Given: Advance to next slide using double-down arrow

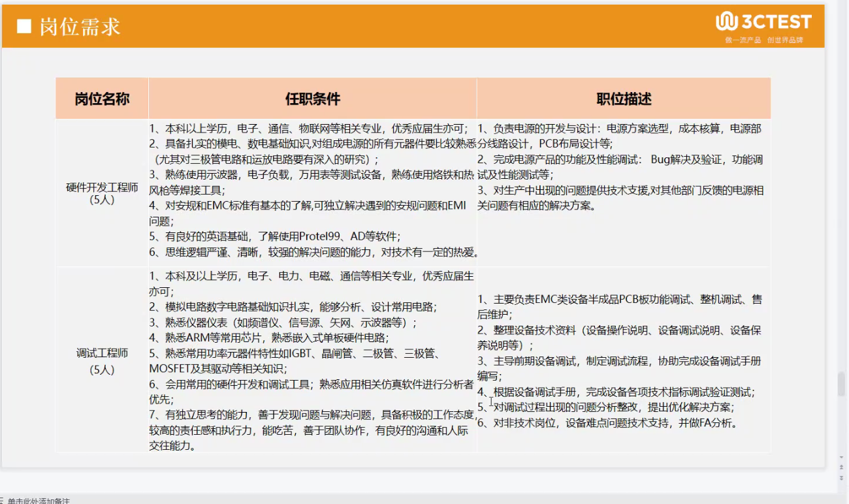Looking at the screenshot, I should 841,479.
